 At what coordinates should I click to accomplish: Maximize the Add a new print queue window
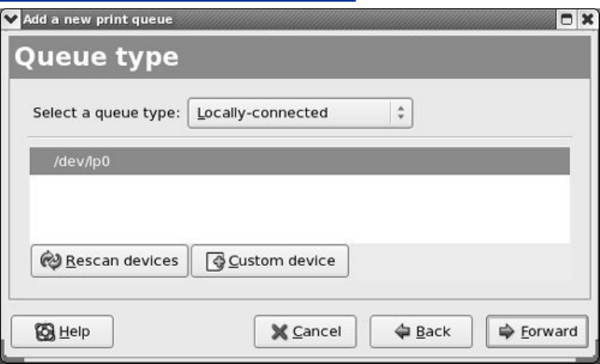coord(570,19)
